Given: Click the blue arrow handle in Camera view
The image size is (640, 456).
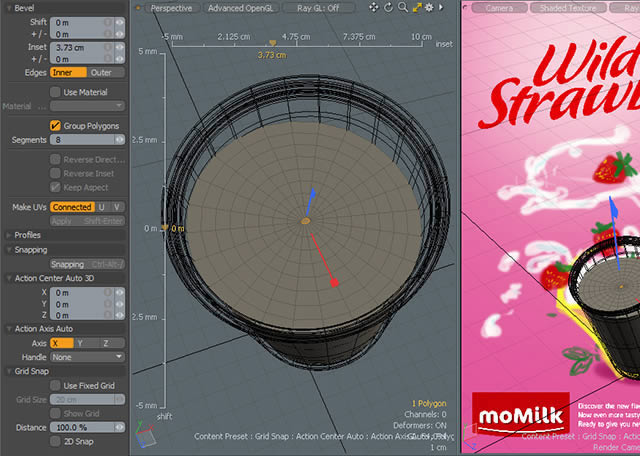Looking at the screenshot, I should 613,209.
